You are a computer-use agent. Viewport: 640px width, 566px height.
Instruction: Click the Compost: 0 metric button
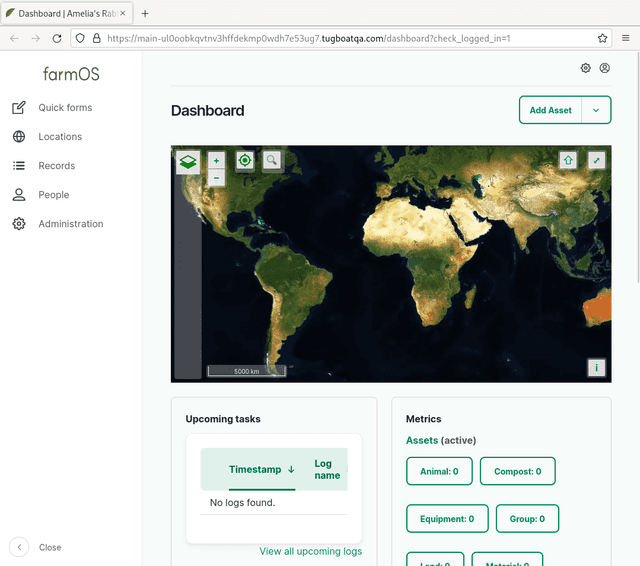tap(518, 471)
